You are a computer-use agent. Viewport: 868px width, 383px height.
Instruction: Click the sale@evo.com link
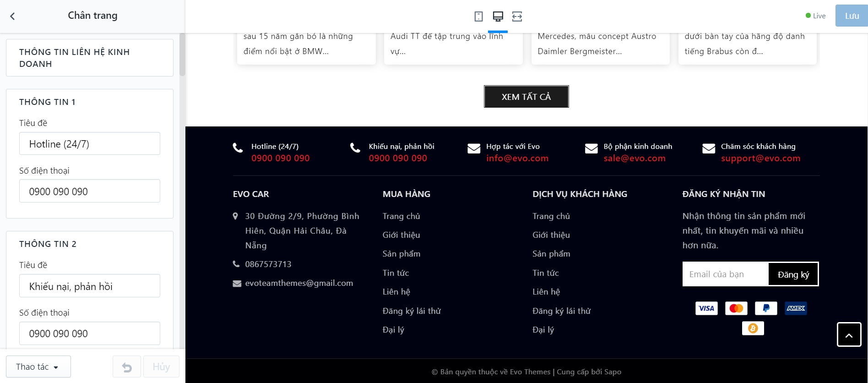click(635, 158)
